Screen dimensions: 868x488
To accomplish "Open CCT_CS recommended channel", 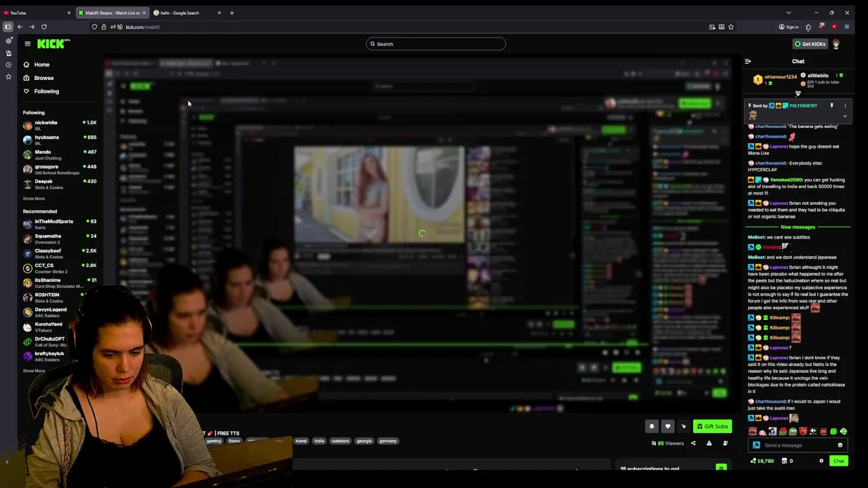I will [x=60, y=268].
